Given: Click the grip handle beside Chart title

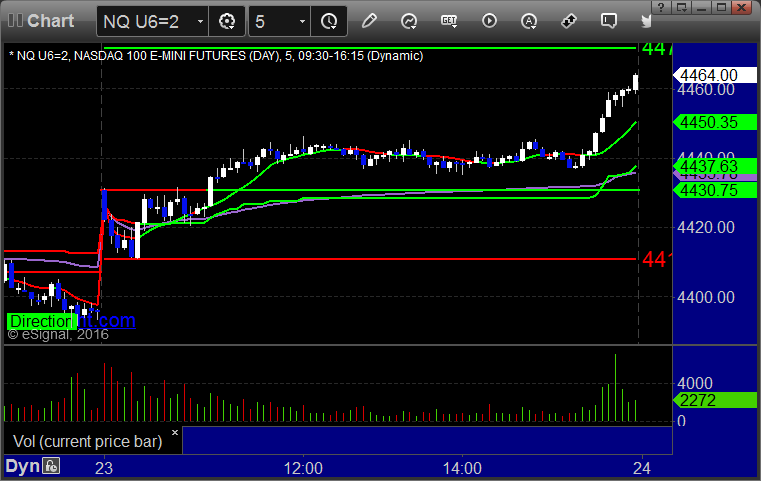Looking at the screenshot, I should click(x=15, y=21).
